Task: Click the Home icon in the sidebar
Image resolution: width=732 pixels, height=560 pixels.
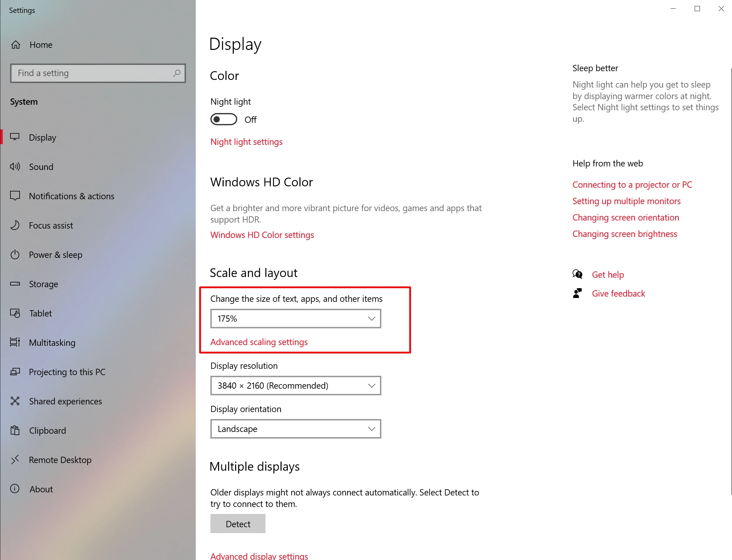Action: (x=16, y=45)
